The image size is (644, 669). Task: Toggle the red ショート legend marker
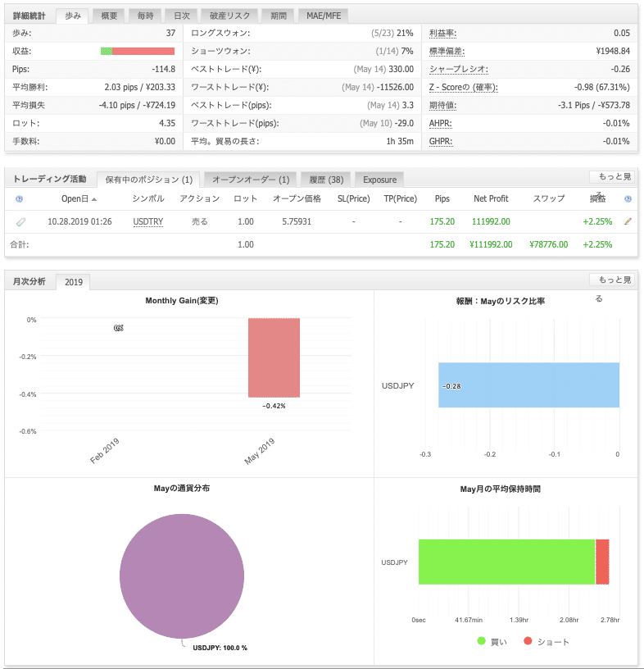pos(528,641)
